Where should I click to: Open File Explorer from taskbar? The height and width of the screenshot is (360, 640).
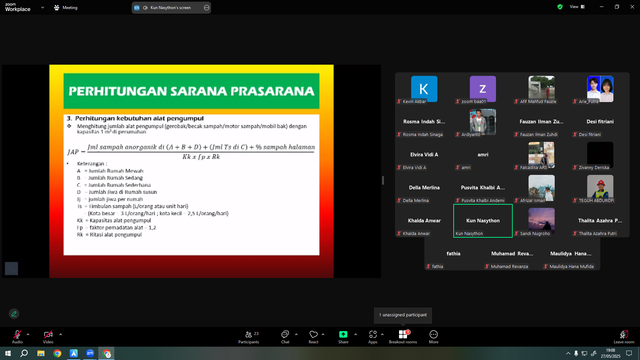pos(41,353)
